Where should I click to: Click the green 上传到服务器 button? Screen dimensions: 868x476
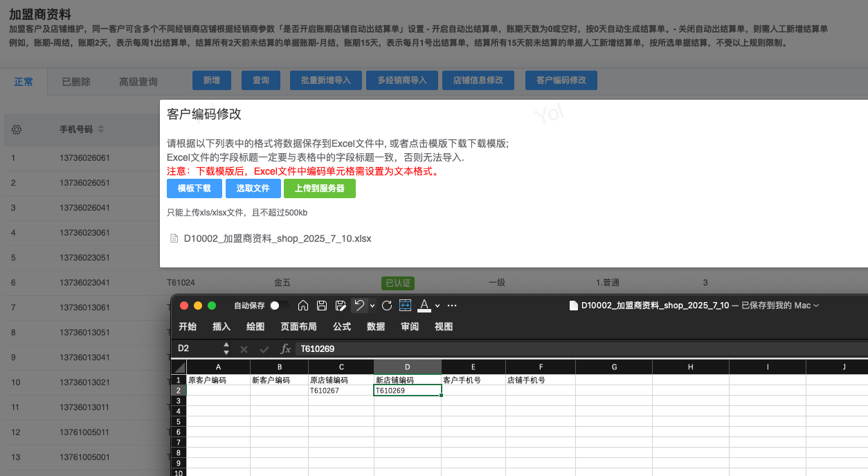tap(319, 188)
